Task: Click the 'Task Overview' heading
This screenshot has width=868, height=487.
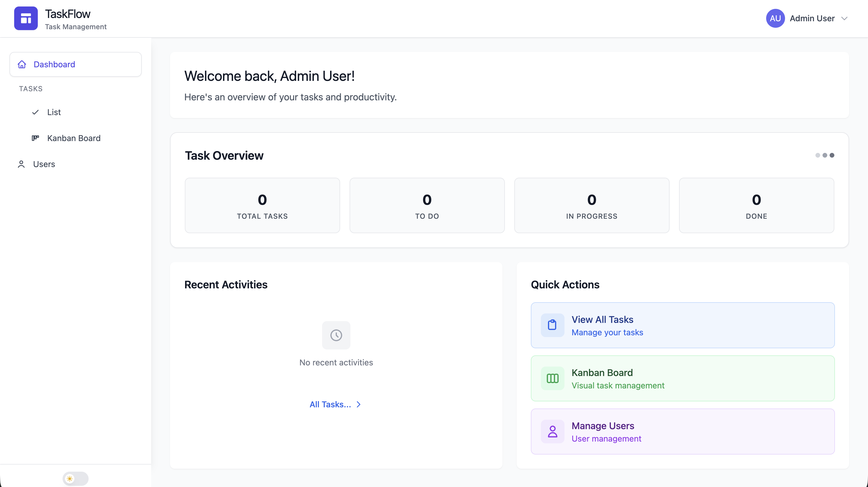Action: [224, 156]
